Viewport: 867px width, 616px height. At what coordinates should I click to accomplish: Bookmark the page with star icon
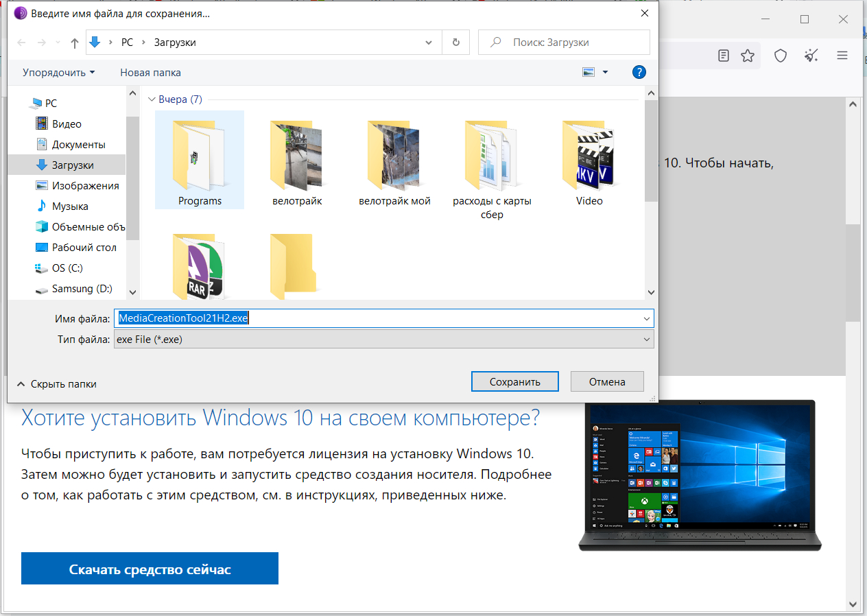[748, 56]
